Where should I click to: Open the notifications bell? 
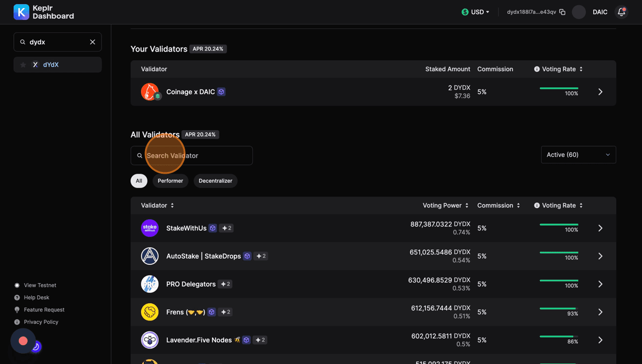click(621, 12)
